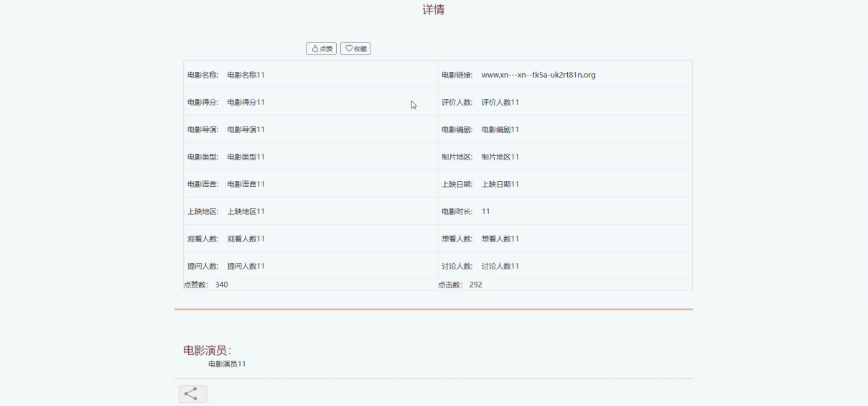This screenshot has height=406, width=868.
Task: Select value 电影编剧11
Action: [x=500, y=129]
